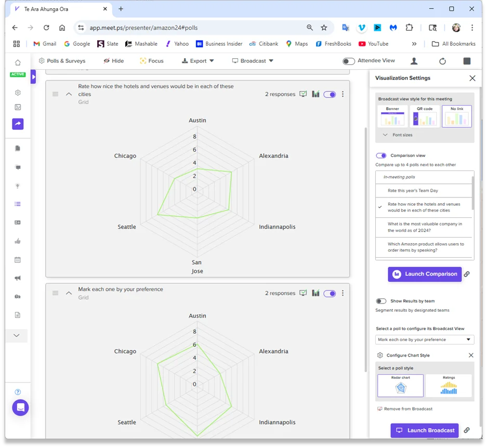This screenshot has width=487, height=448.
Task: Open the YouTube bookmark
Action: 374,44
